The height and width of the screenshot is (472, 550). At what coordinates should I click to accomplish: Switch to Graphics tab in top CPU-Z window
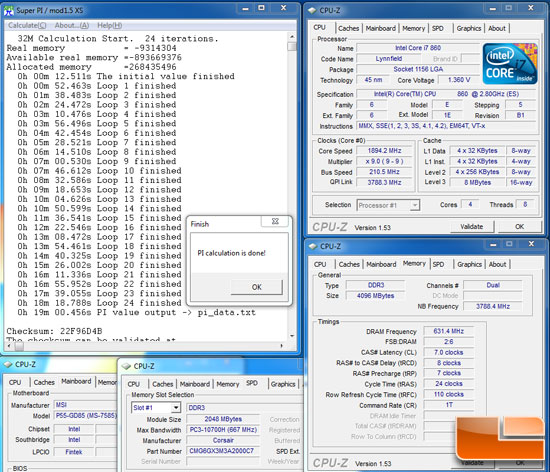(x=469, y=28)
